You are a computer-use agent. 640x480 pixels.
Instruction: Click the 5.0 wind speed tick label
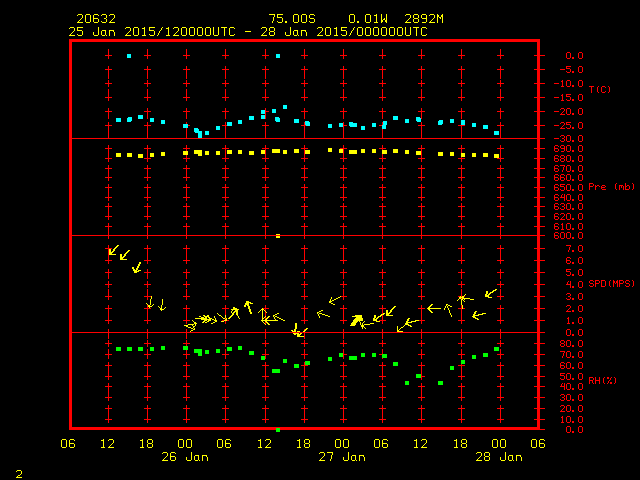(x=575, y=273)
